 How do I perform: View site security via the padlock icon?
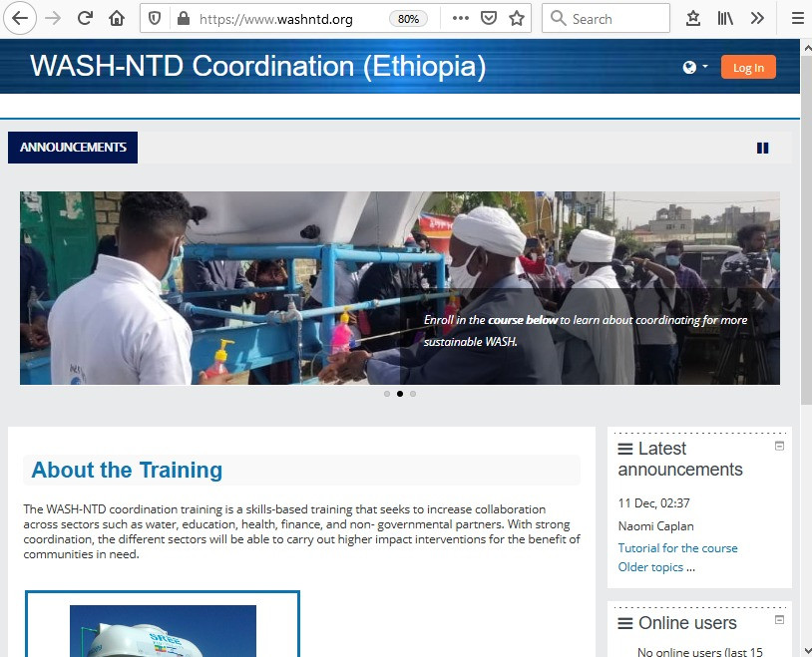(183, 19)
